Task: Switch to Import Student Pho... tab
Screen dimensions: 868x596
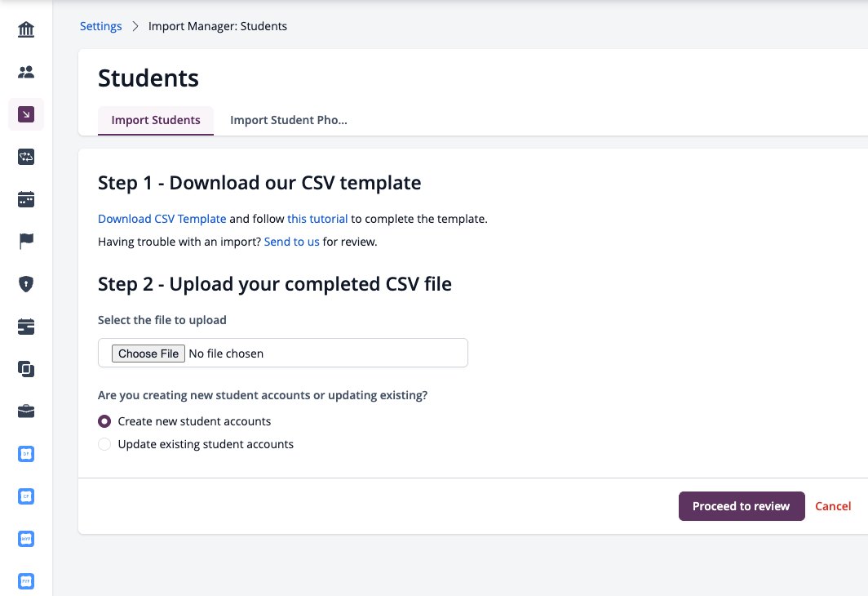Action: [289, 120]
